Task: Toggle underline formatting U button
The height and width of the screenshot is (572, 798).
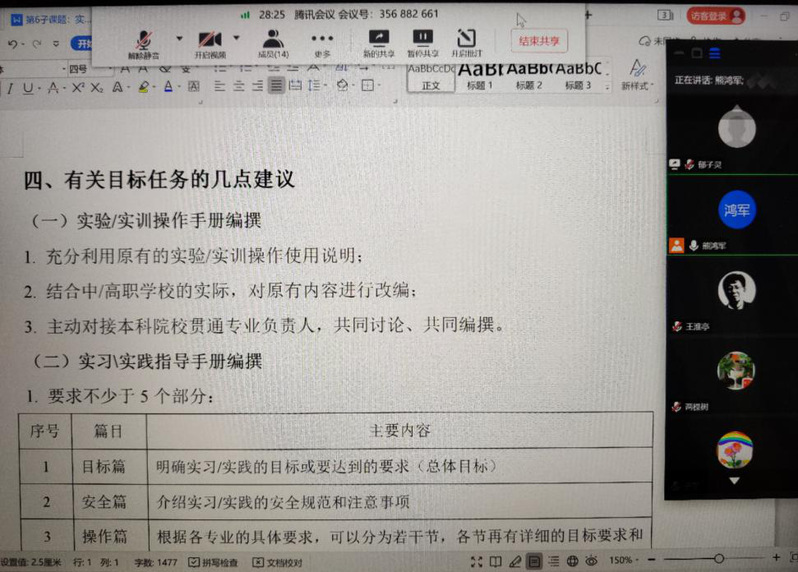Action: (x=28, y=88)
